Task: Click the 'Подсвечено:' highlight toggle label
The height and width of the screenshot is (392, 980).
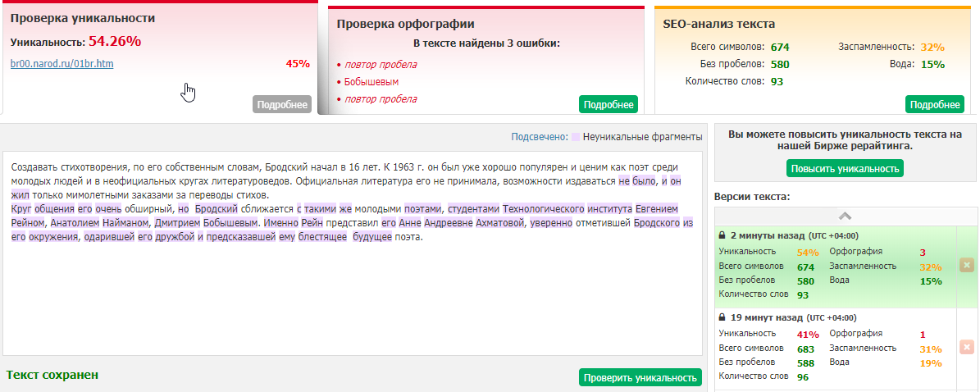Action: pos(539,137)
